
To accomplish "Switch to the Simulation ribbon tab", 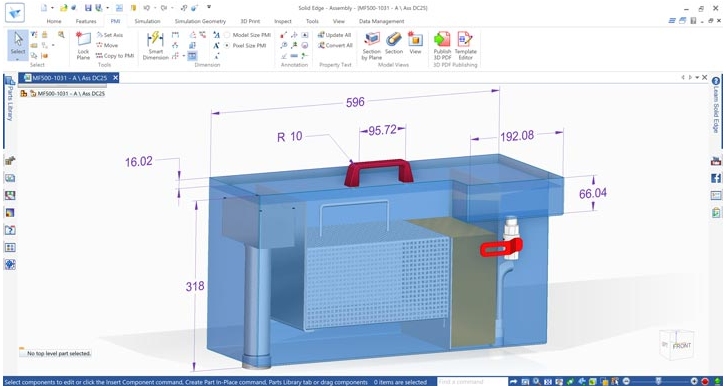I will [147, 21].
